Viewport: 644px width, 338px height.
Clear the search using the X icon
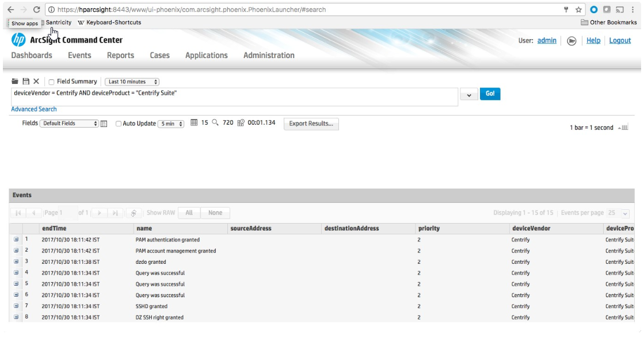(x=35, y=81)
